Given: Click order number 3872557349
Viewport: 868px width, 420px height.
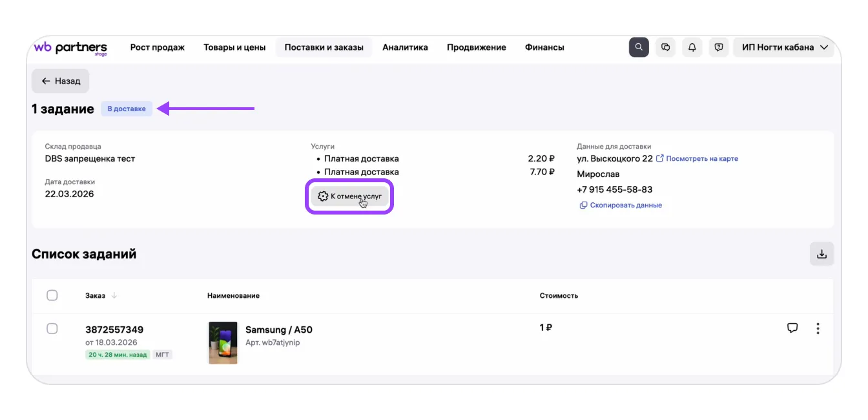Looking at the screenshot, I should pos(114,330).
